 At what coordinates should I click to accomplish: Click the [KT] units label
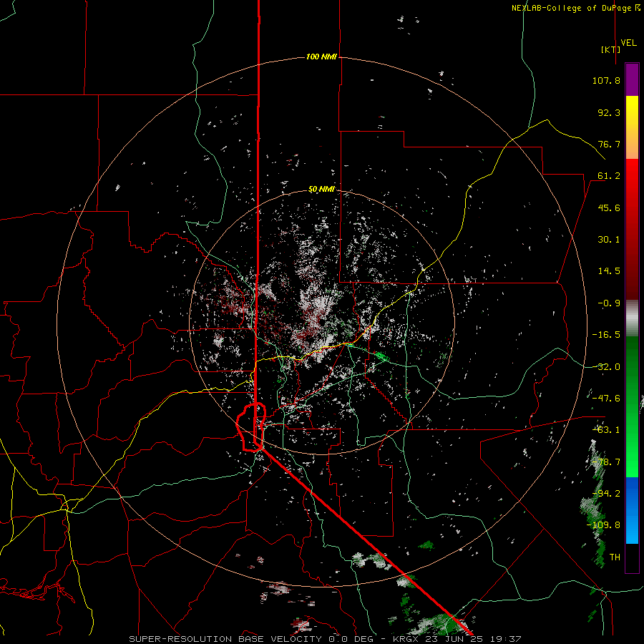pyautogui.click(x=611, y=49)
